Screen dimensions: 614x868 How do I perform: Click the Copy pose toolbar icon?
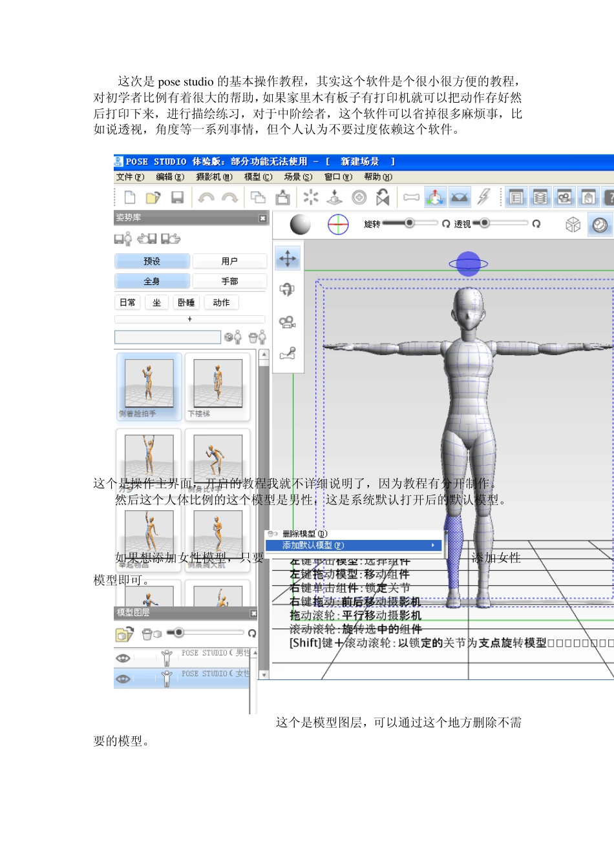(x=258, y=198)
